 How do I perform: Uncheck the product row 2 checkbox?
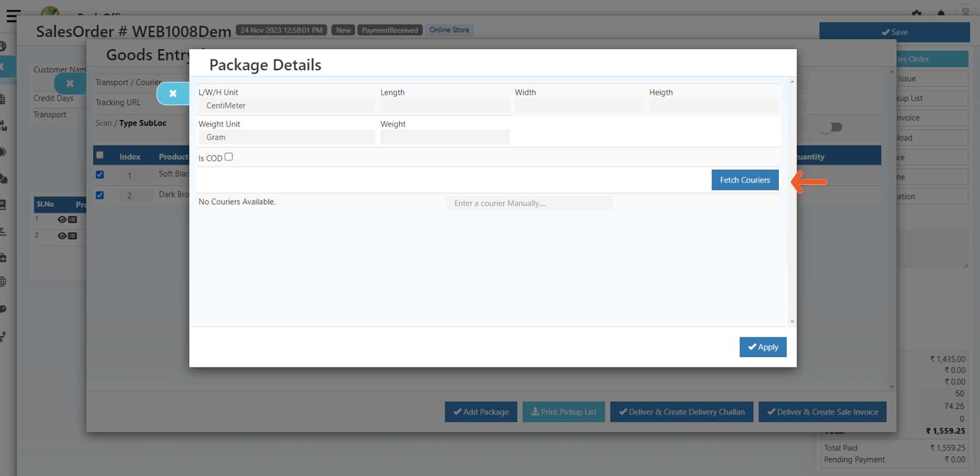100,195
